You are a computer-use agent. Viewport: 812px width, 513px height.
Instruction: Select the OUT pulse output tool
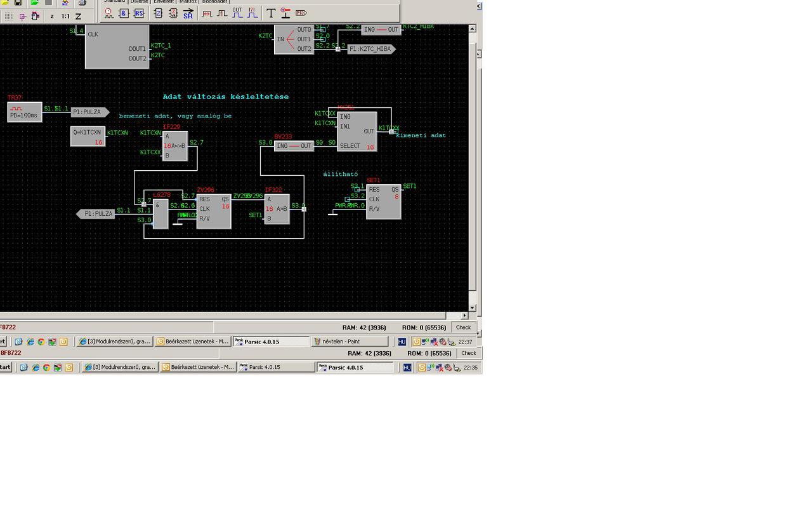[237, 13]
